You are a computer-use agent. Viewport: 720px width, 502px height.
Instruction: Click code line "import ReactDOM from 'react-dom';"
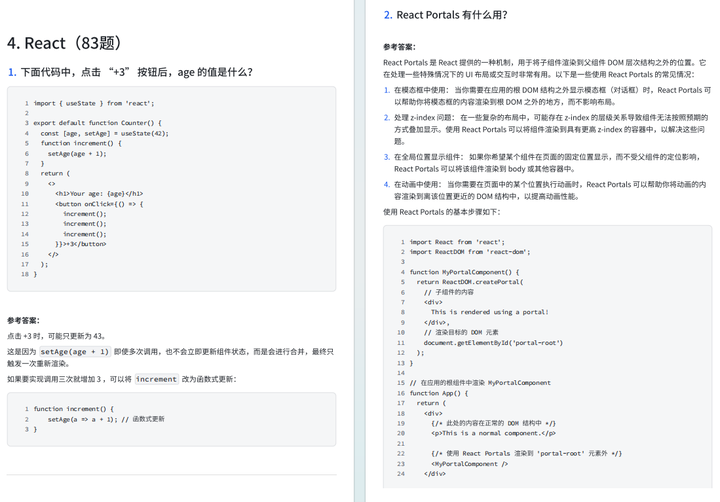[x=470, y=252]
